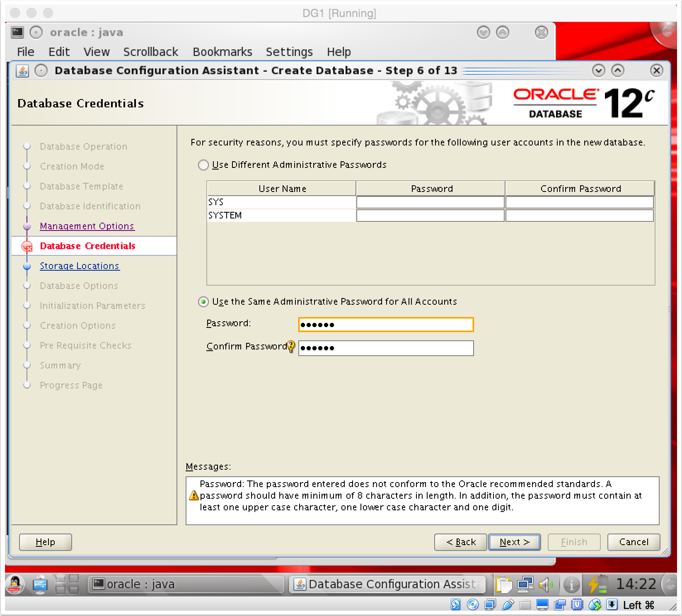Image resolution: width=682 pixels, height=616 pixels.
Task: Click the clipboard tray icon
Action: click(x=504, y=585)
